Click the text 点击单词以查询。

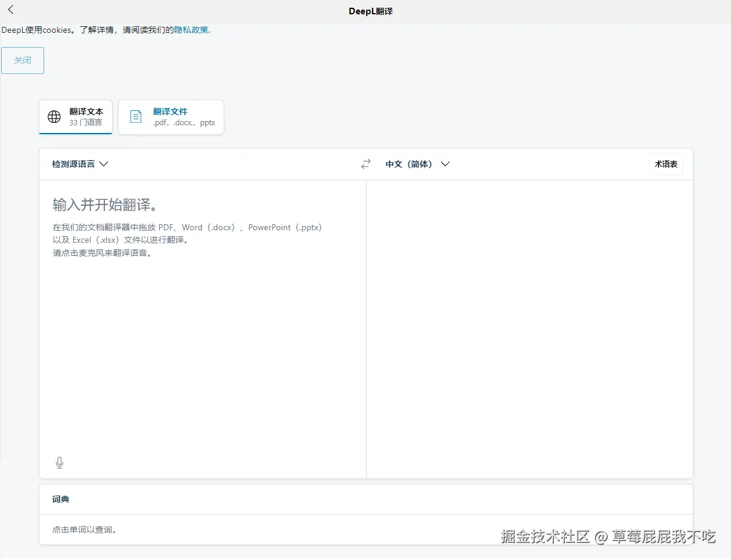coord(85,530)
